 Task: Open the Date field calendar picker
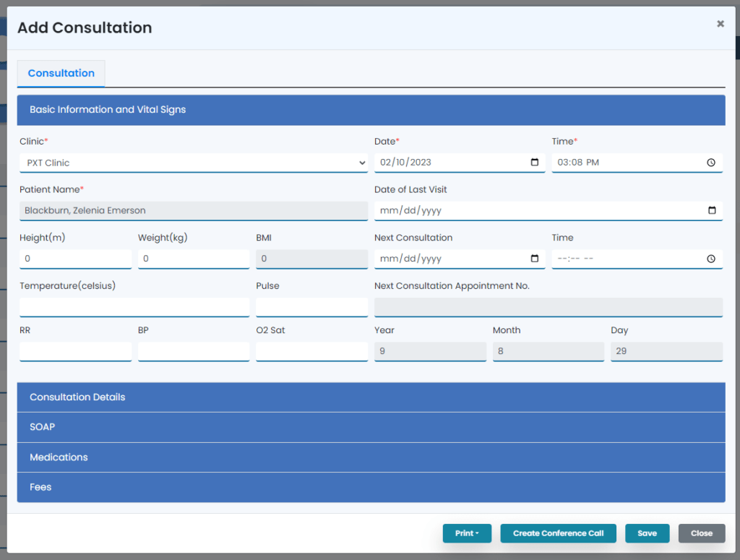coord(536,162)
